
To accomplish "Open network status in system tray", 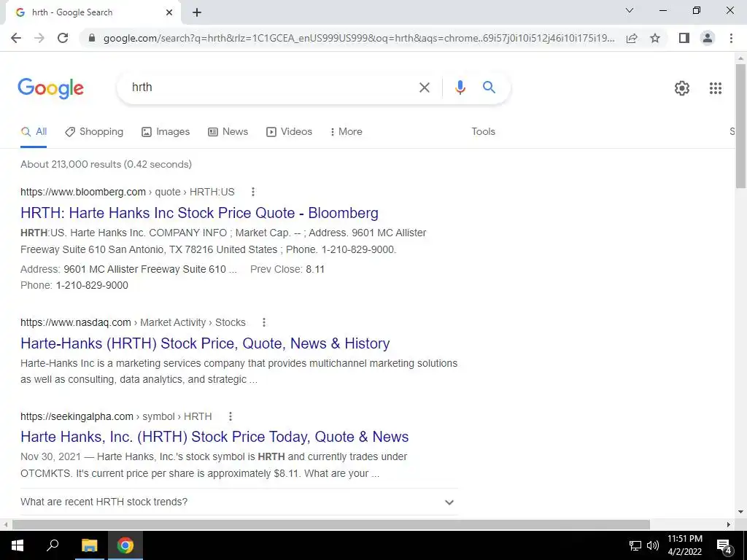I will (x=635, y=545).
